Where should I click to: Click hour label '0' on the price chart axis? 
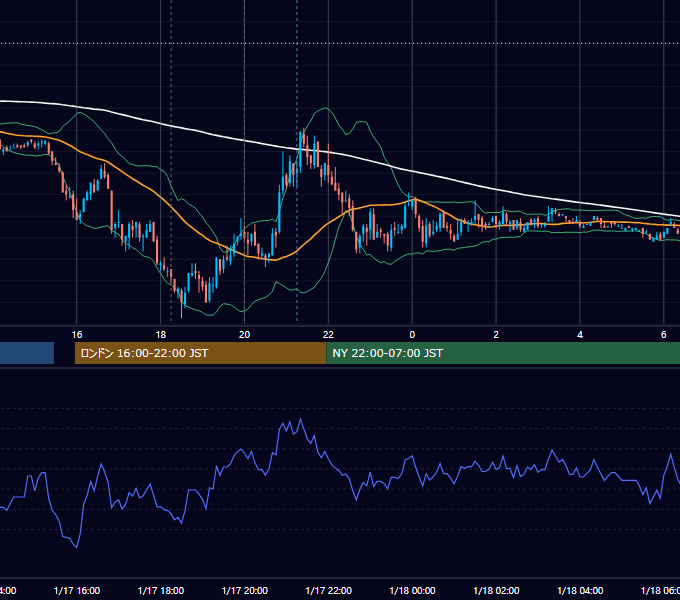pyautogui.click(x=412, y=335)
